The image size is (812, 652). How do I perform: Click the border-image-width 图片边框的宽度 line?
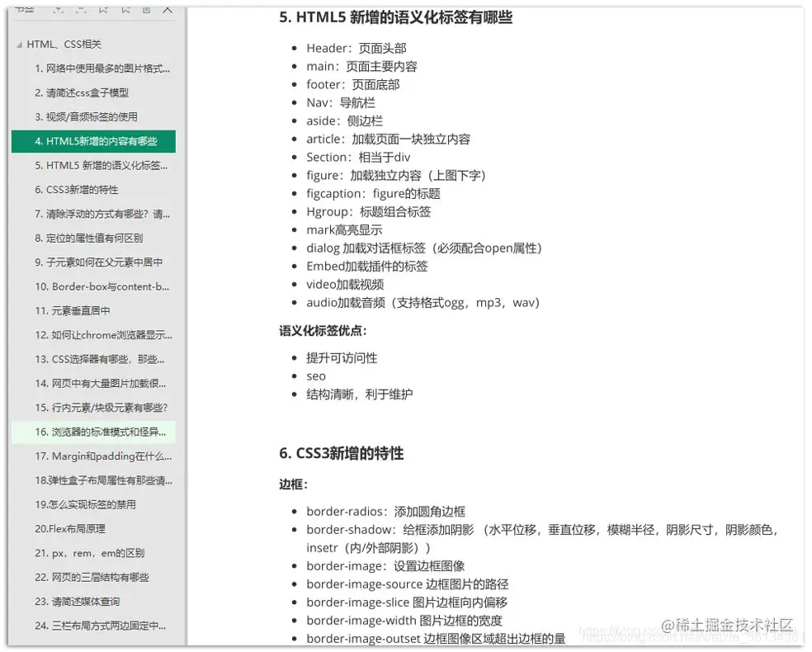click(404, 621)
